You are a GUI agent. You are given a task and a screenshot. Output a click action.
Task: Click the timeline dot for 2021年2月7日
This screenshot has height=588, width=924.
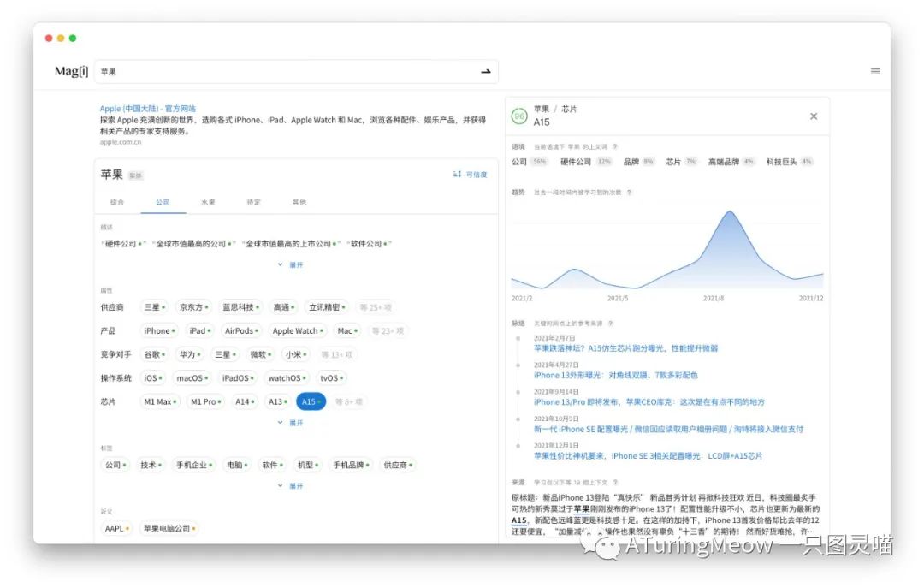pyautogui.click(x=518, y=338)
